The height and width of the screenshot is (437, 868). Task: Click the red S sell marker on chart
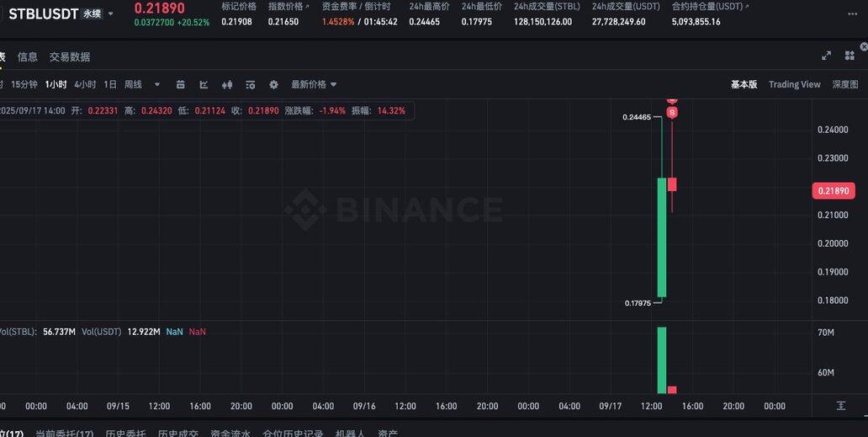tap(672, 113)
